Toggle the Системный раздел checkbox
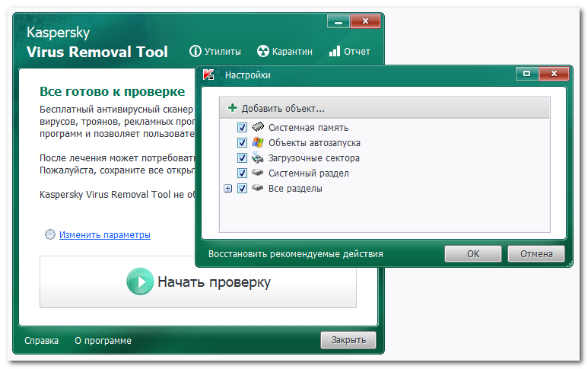 click(242, 173)
